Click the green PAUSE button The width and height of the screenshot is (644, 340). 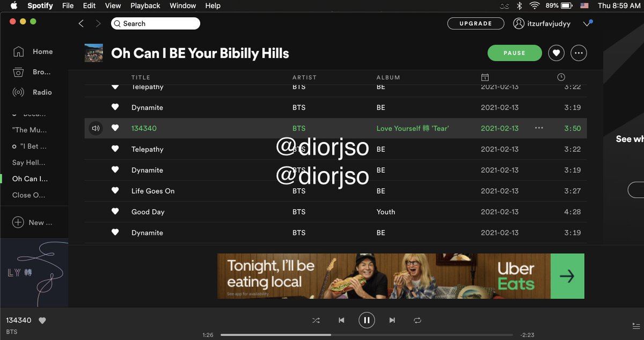coord(515,53)
